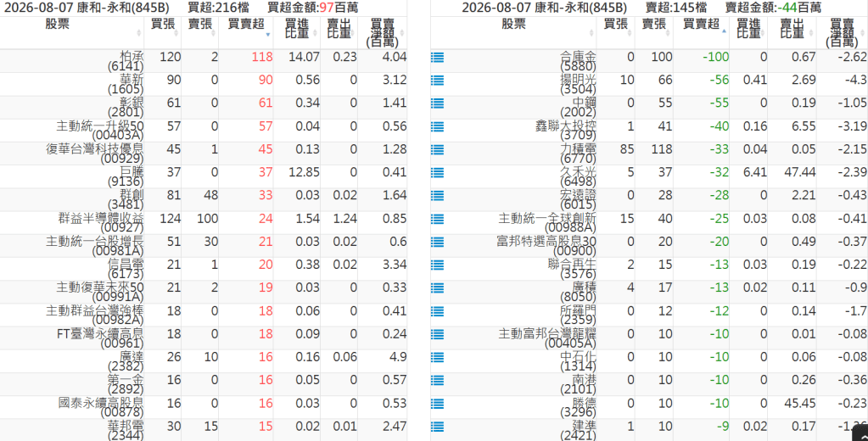Image resolution: width=868 pixels, height=441 pixels.
Task: Click the -4.3 net amount of 揚明光
Action: (855, 81)
